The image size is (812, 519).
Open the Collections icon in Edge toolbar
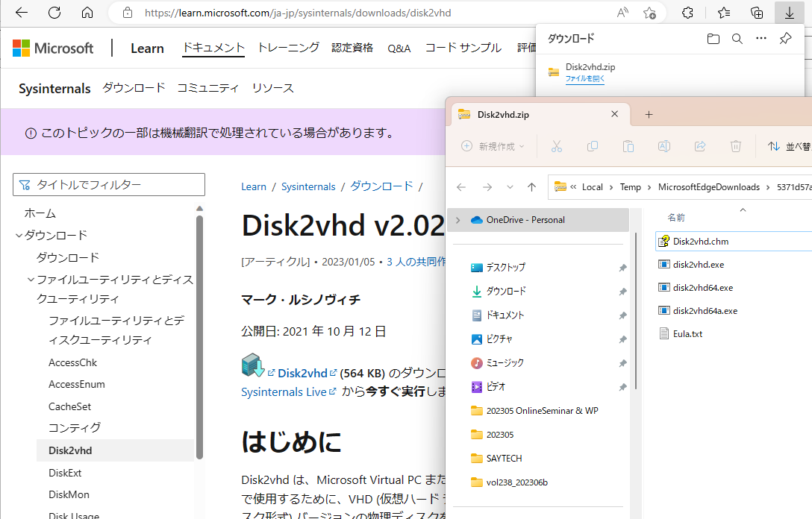click(756, 13)
